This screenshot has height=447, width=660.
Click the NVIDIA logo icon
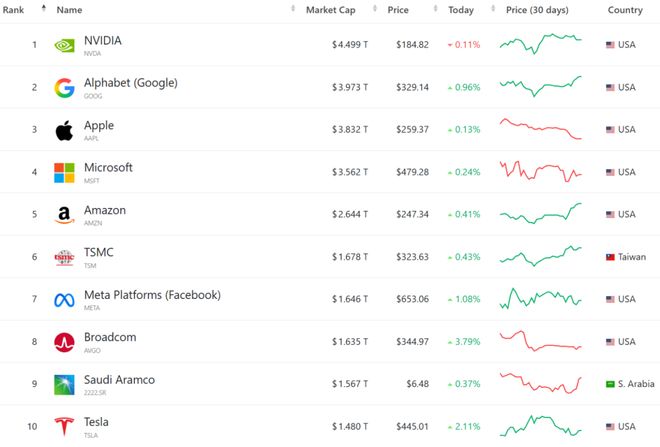[x=65, y=45]
